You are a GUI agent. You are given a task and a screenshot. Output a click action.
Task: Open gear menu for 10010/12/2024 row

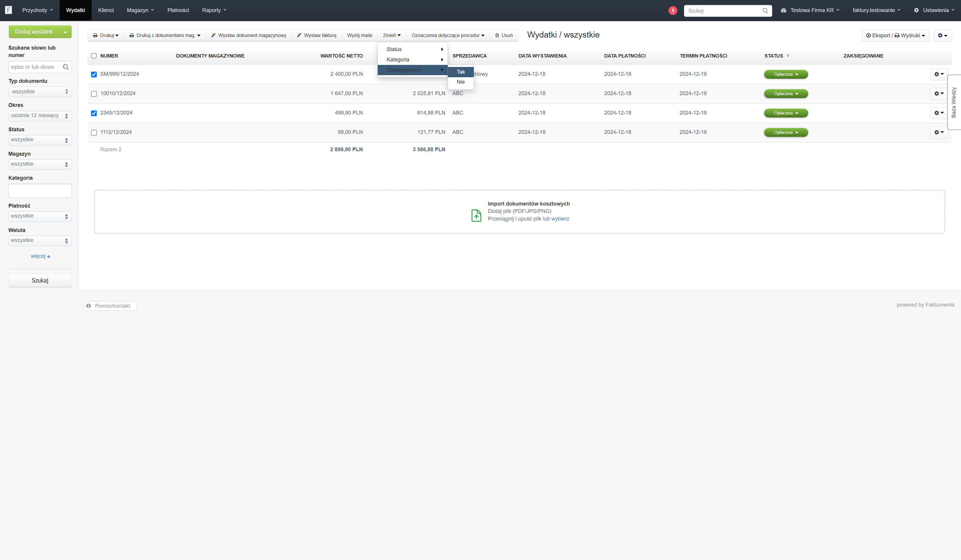tap(939, 94)
